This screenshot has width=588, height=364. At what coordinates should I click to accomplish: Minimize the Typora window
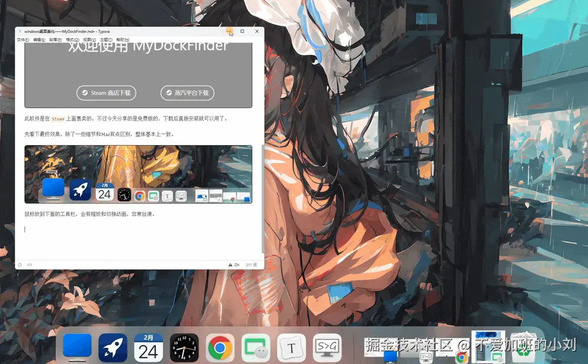point(229,31)
